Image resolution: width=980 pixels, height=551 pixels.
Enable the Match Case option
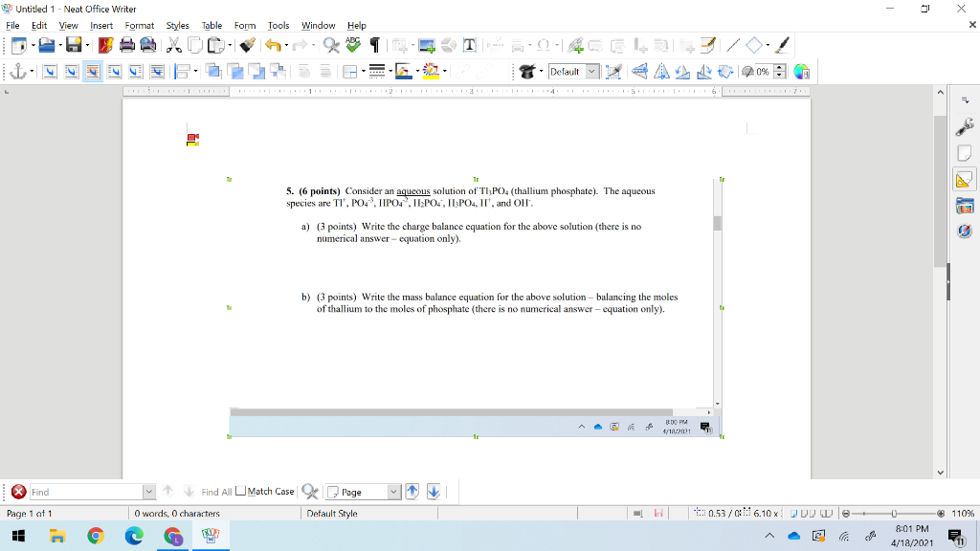click(x=240, y=492)
